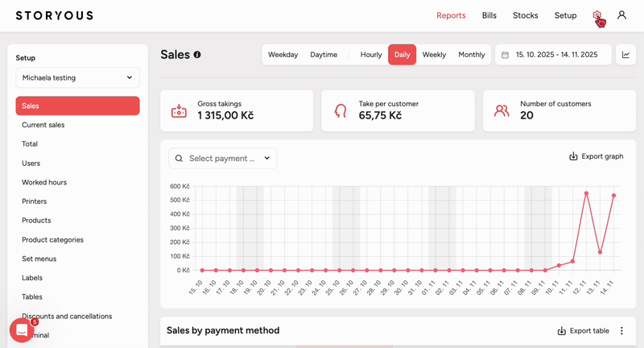Image resolution: width=644 pixels, height=348 pixels.
Task: Click Export table
Action: pos(583,331)
